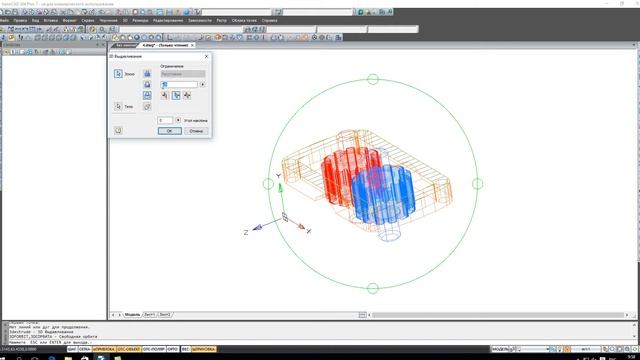
Task: Toggle ШАГ snap mode in status bar
Action: coord(72,349)
